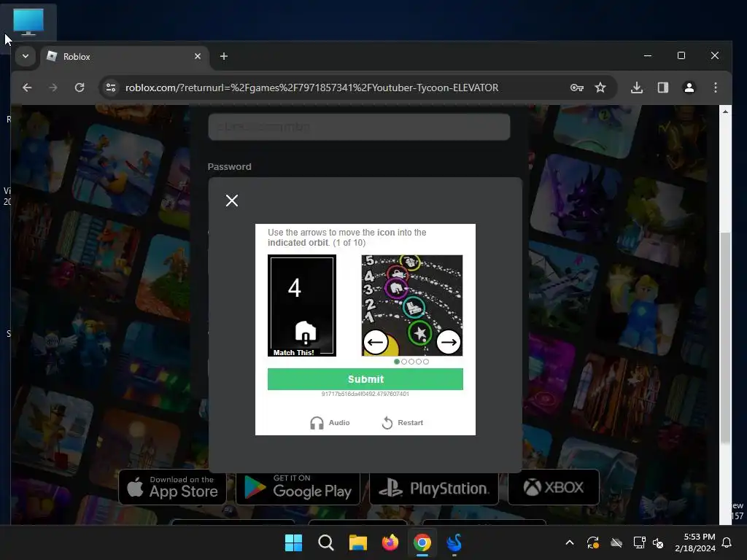Open the notifications bell
Viewport: 747px width, 560px height.
(727, 542)
